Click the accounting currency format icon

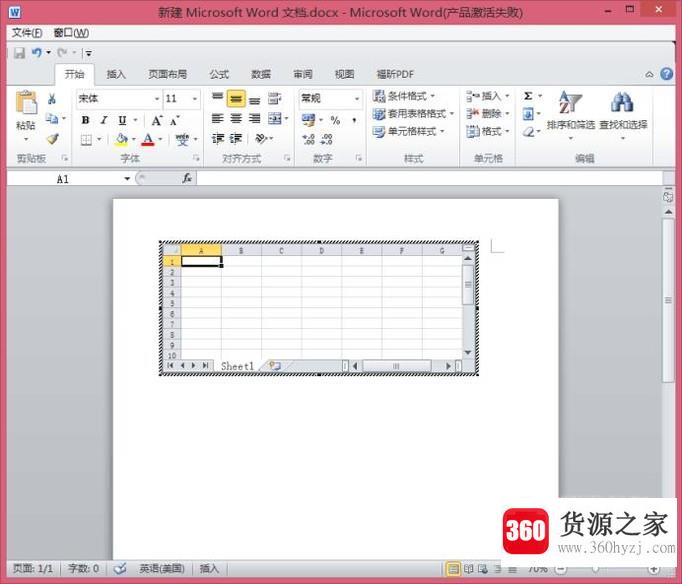(x=308, y=120)
